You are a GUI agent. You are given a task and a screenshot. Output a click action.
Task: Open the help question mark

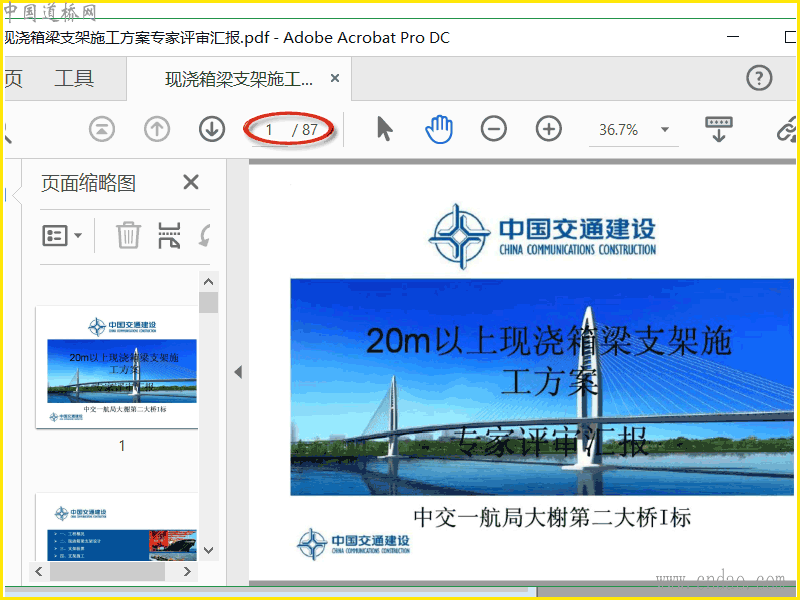coord(759,79)
